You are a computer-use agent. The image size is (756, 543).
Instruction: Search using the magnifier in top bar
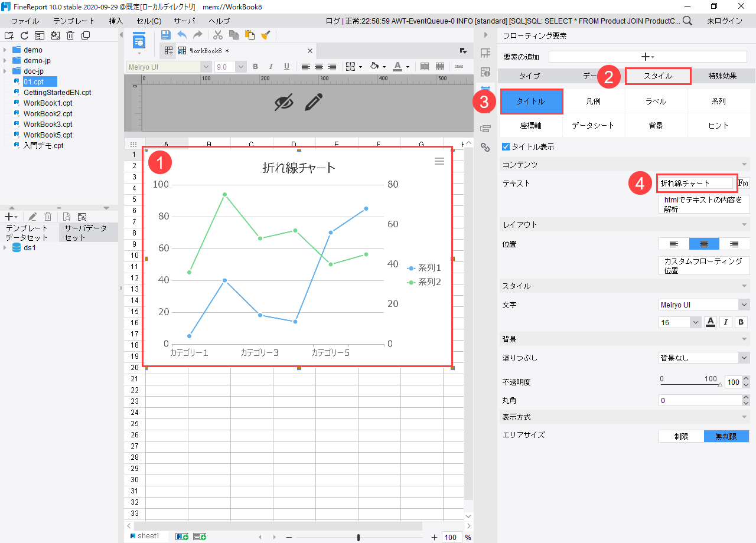687,21
